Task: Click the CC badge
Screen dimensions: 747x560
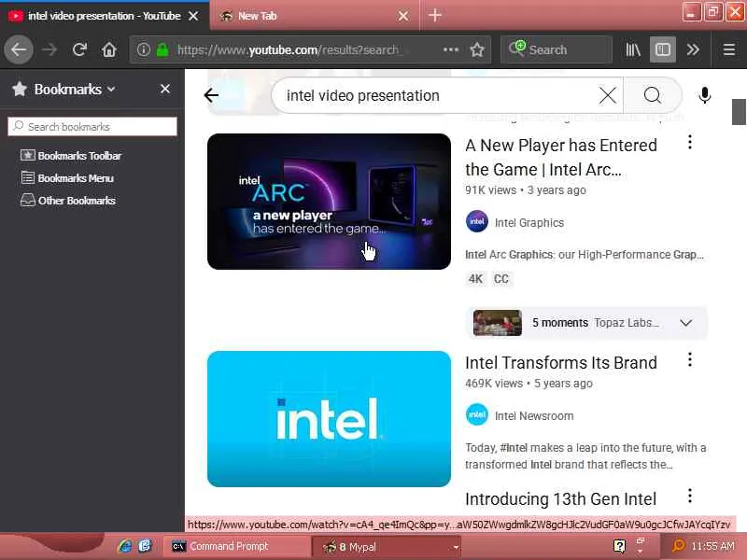Action: 501,278
